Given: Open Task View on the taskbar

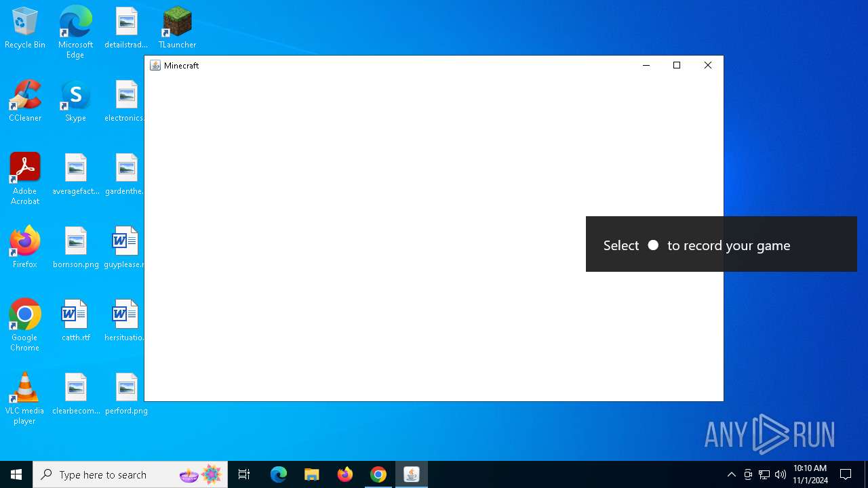Looking at the screenshot, I should [244, 474].
